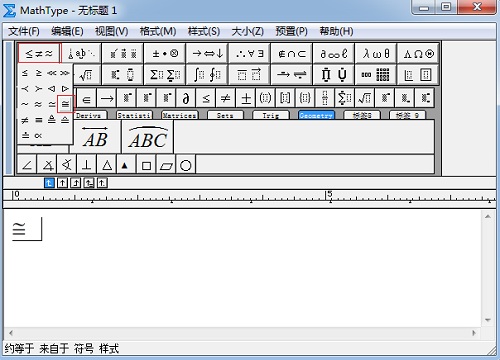Click inside the equation editing area
Image resolution: width=500 pixels, height=360 pixels.
click(x=243, y=268)
